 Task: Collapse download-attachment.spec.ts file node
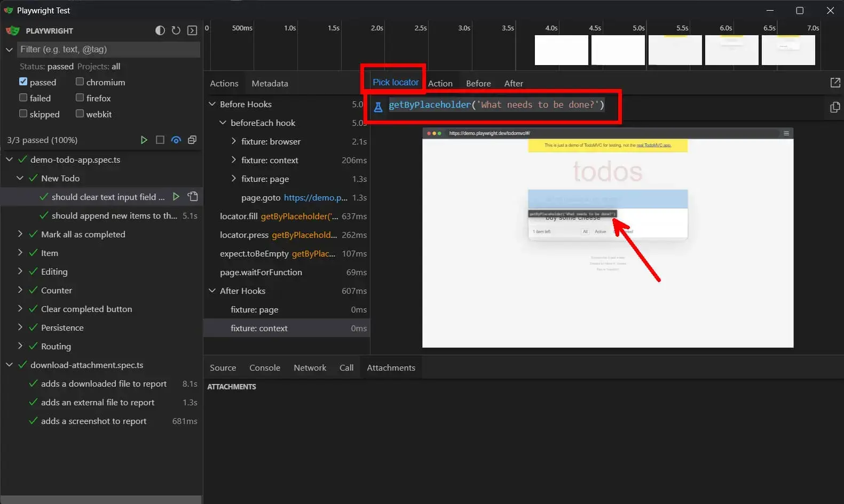click(x=9, y=365)
